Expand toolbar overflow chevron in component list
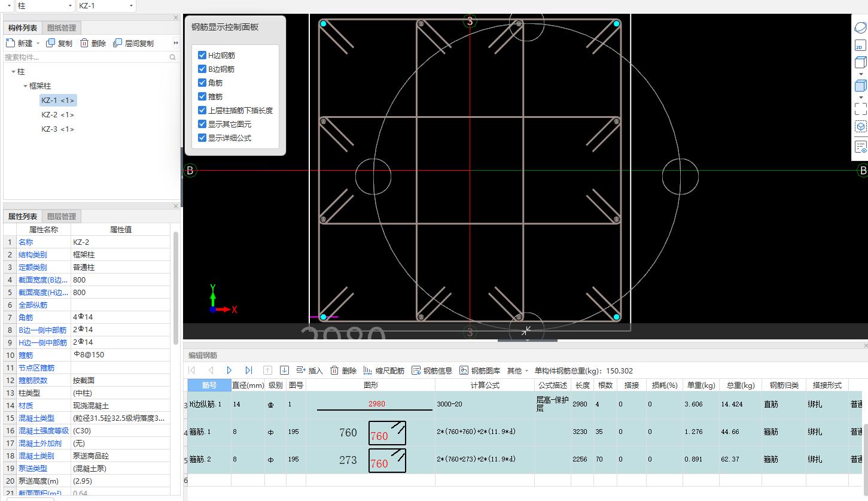Image resolution: width=868 pixels, height=501 pixels. click(x=176, y=43)
